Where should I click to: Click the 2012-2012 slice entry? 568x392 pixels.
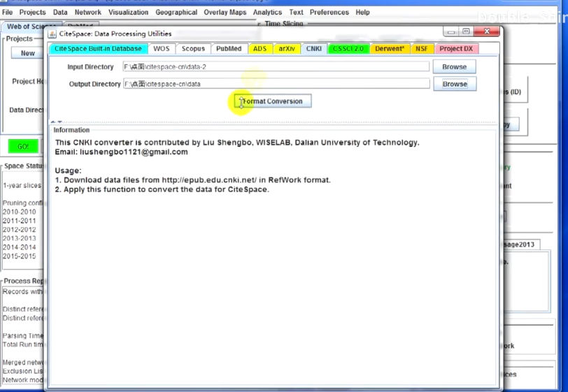pos(20,230)
